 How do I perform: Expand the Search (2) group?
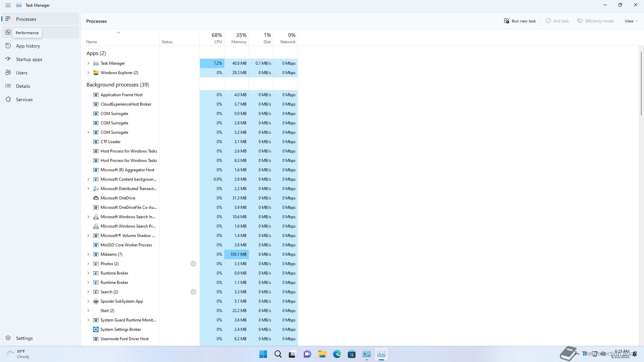click(x=89, y=292)
